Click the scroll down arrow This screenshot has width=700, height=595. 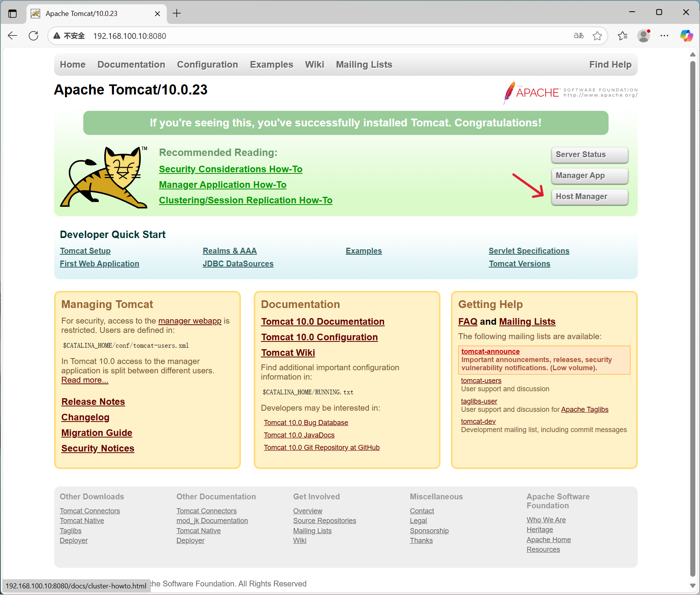(x=693, y=585)
